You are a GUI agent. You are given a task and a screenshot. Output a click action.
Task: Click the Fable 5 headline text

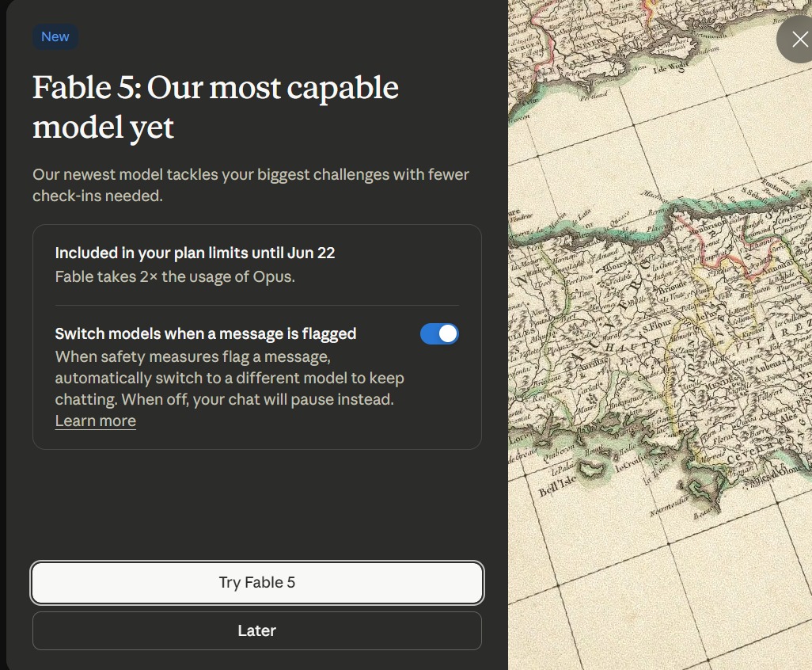[215, 107]
